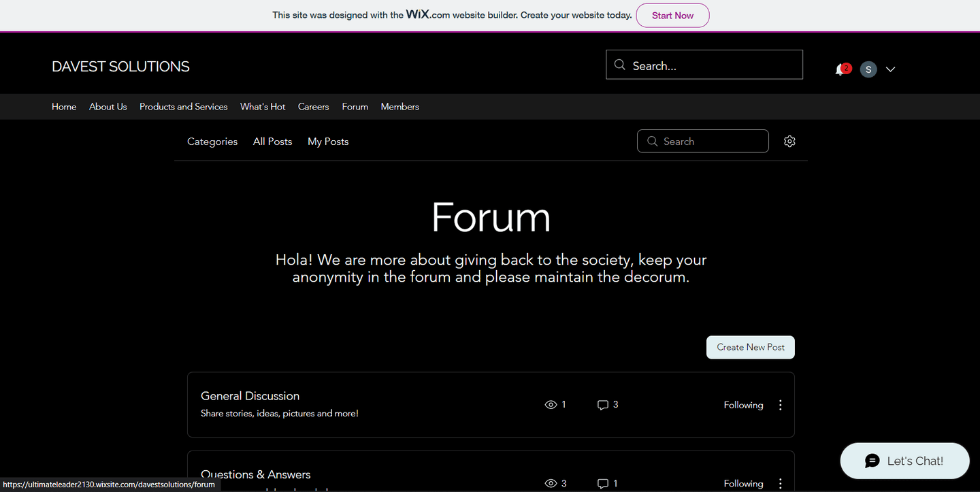Toggle Following on General Discussion
This screenshot has height=492, width=980.
(743, 405)
